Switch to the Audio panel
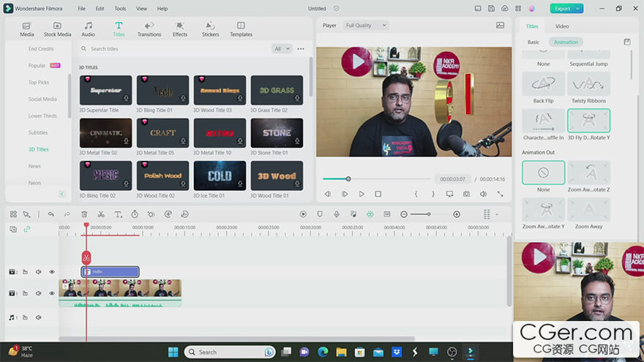644x362 pixels. 88,29
